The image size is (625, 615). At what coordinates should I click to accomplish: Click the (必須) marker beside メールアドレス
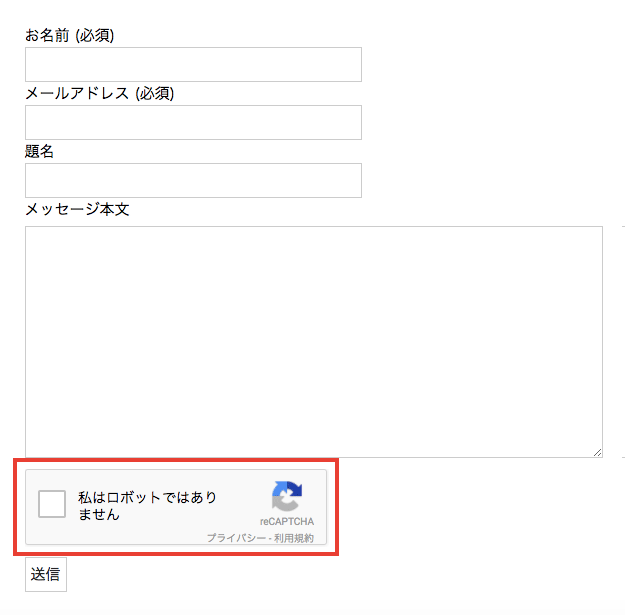click(155, 94)
